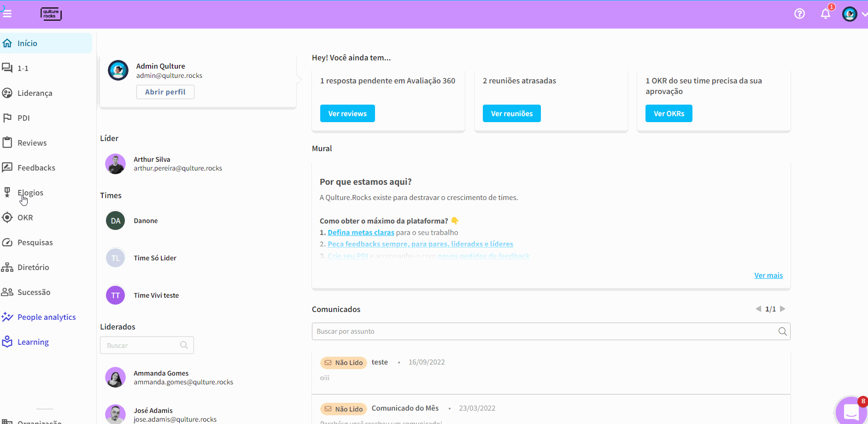Click the search icon in Comunicados

click(782, 331)
